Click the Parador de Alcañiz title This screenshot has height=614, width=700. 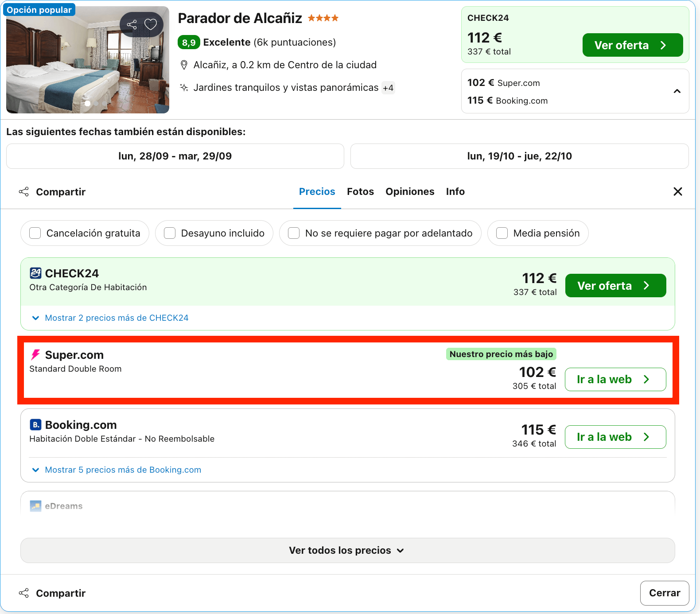240,18
